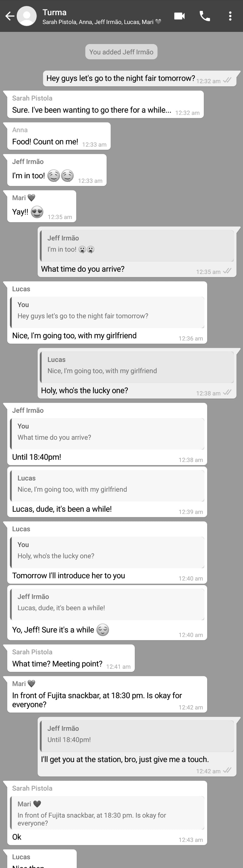
Task: Tap the relieved emoji after 'Sure it's a while'
Action: (x=103, y=630)
